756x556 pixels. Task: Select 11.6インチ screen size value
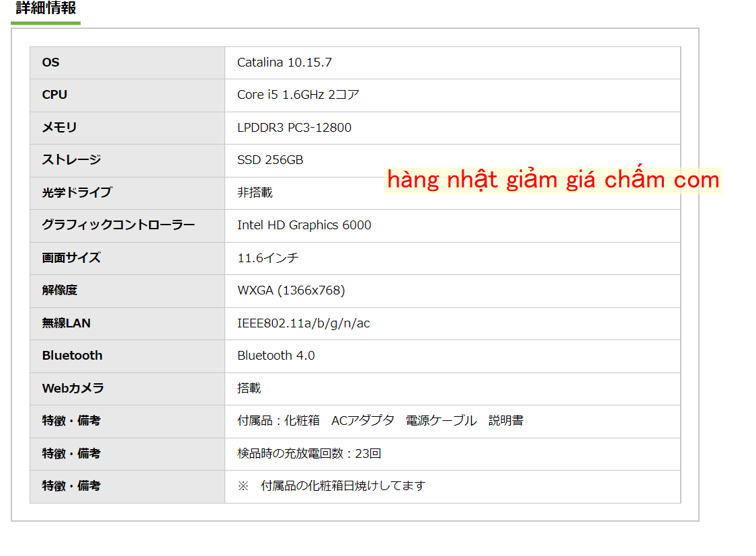coord(268,258)
